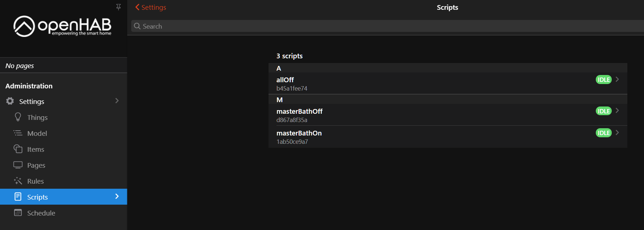The height and width of the screenshot is (230, 644).
Task: Go back to Settings link
Action: pyautogui.click(x=151, y=7)
